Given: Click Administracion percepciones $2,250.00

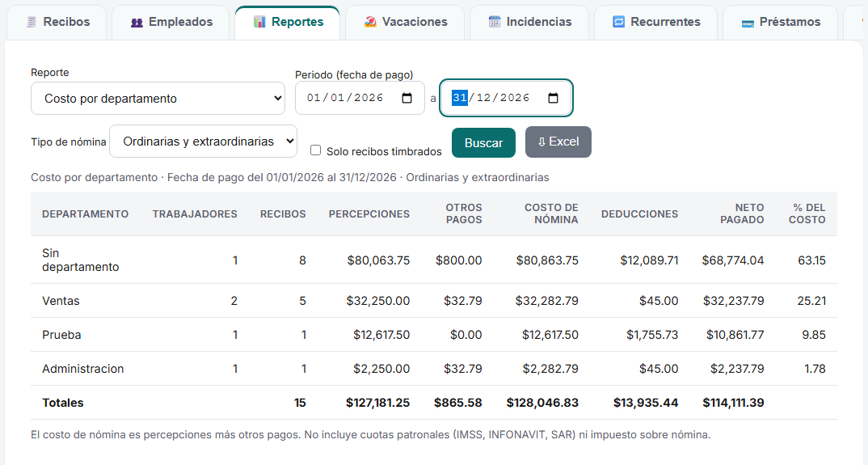Looking at the screenshot, I should [381, 369].
